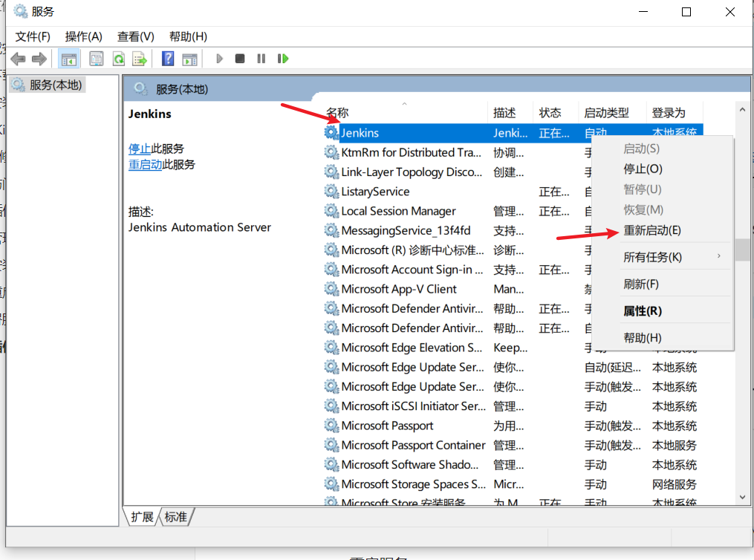The image size is (754, 560).
Task: Click the gear icon beside Microsoft Software Shadow
Action: click(x=331, y=464)
